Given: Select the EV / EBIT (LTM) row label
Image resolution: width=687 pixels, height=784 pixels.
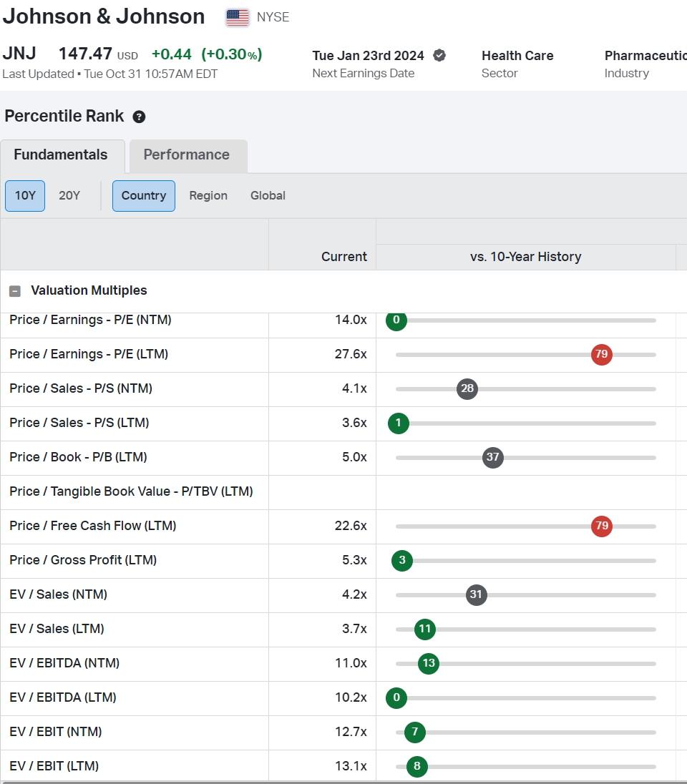Looking at the screenshot, I should (x=54, y=766).
